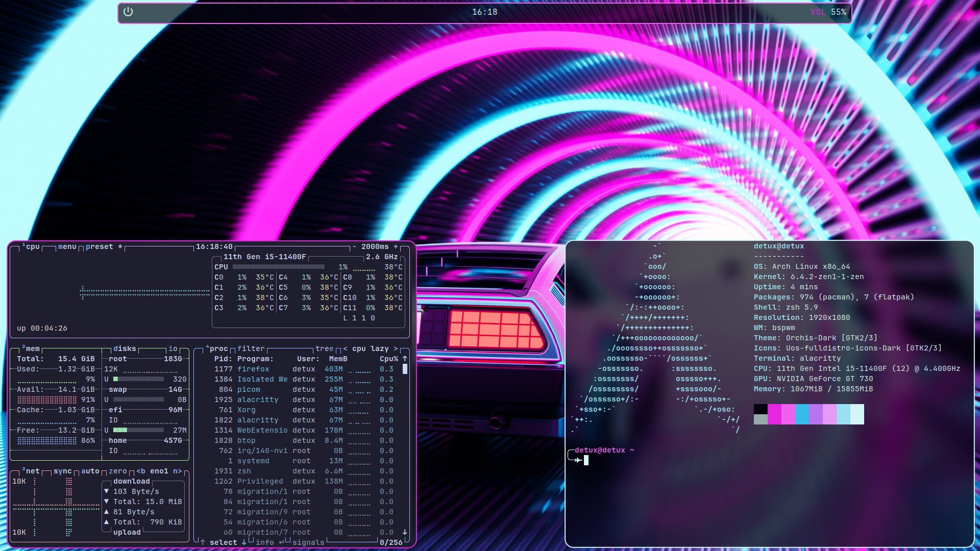Toggle tree view in proc box
The height and width of the screenshot is (551, 980).
tap(324, 349)
